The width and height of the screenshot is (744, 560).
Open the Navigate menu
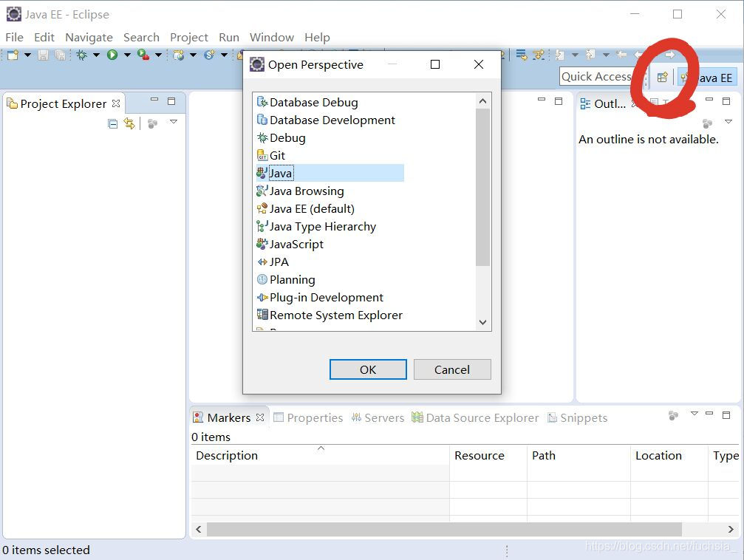click(x=89, y=37)
